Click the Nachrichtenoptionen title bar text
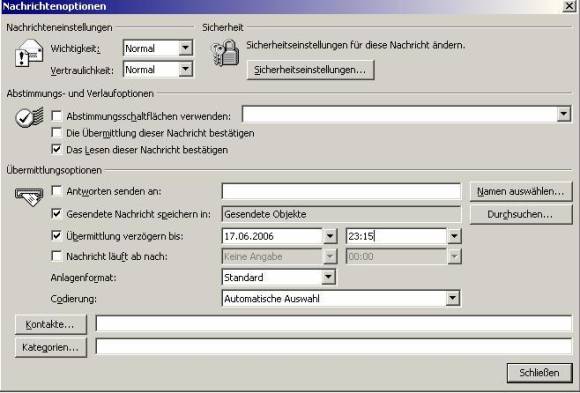 54,6
